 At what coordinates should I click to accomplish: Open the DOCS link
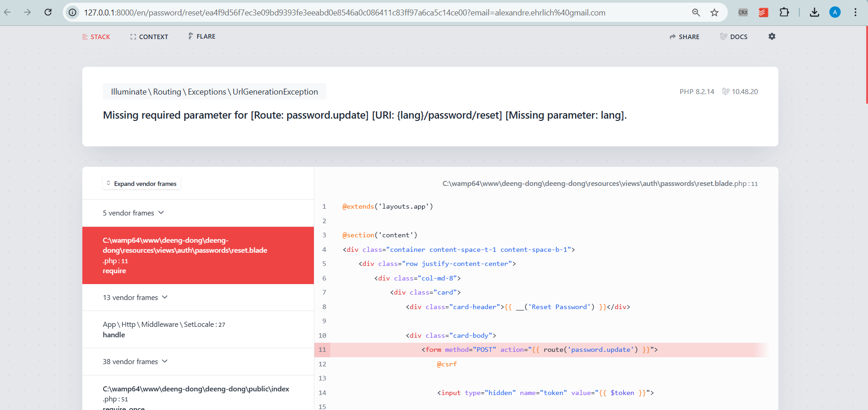click(733, 37)
